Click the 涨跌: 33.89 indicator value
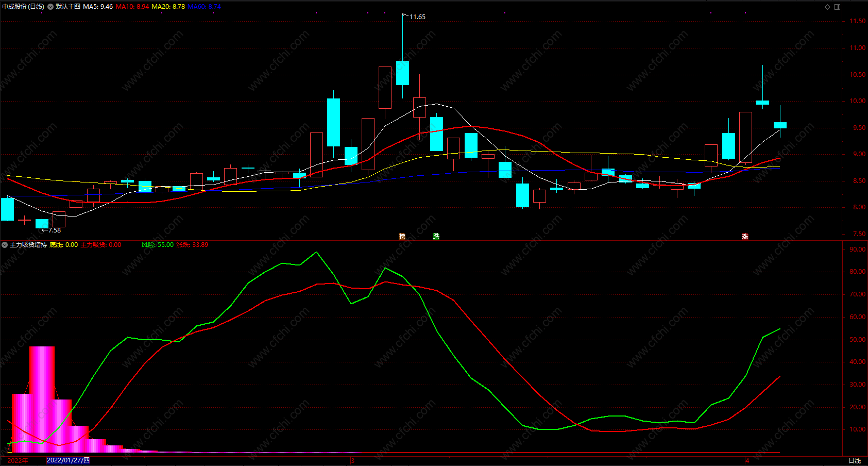 [x=193, y=245]
